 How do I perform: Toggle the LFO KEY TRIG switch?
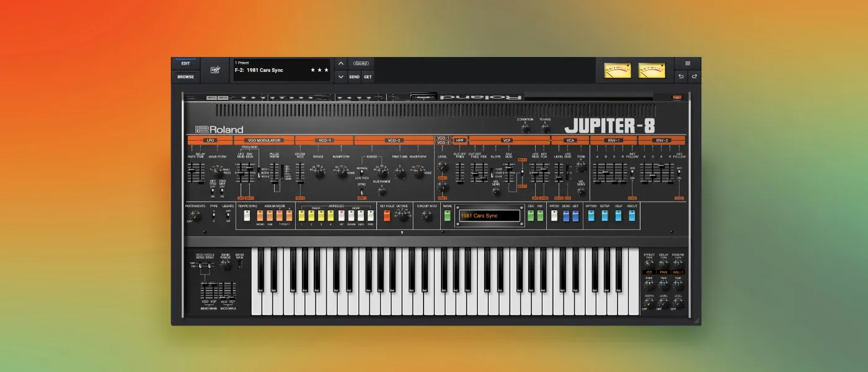point(213,191)
